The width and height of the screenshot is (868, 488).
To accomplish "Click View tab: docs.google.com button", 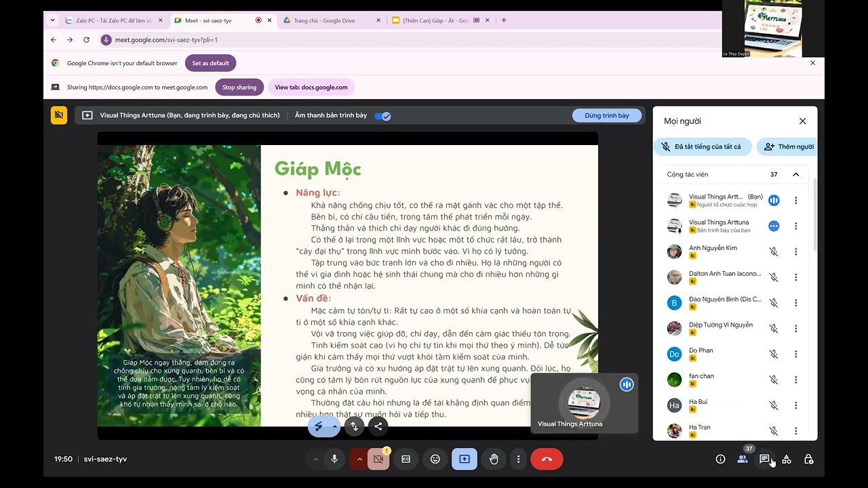I will [311, 87].
